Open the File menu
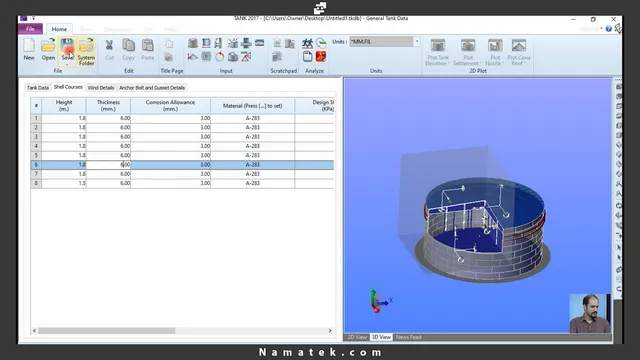 [x=30, y=29]
